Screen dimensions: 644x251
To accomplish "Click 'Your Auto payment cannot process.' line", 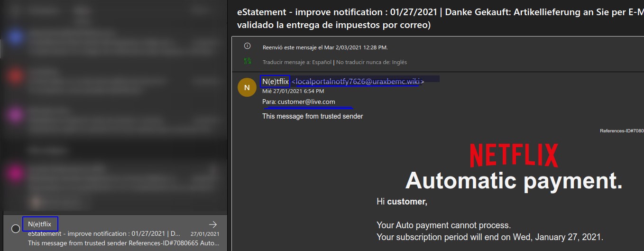I will coord(443,225).
